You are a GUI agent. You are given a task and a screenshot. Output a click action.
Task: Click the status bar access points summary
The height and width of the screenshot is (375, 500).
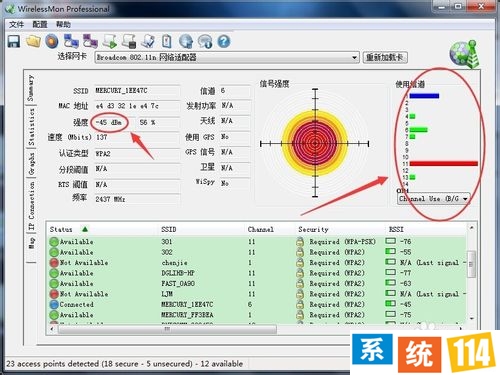124,364
